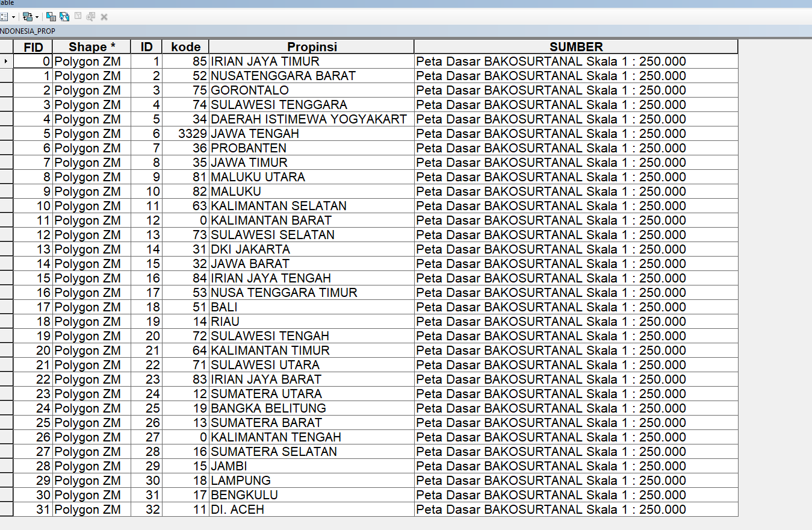Click the SULAWESI SELATAN cell
Viewport: 812px width, 530px height.
pos(312,235)
